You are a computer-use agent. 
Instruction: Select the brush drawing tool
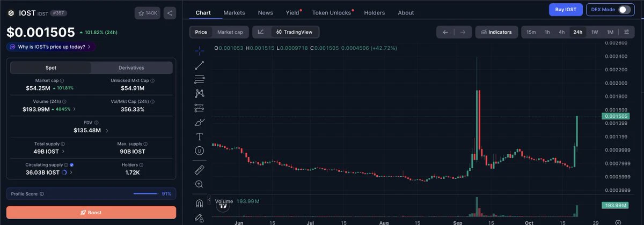199,122
